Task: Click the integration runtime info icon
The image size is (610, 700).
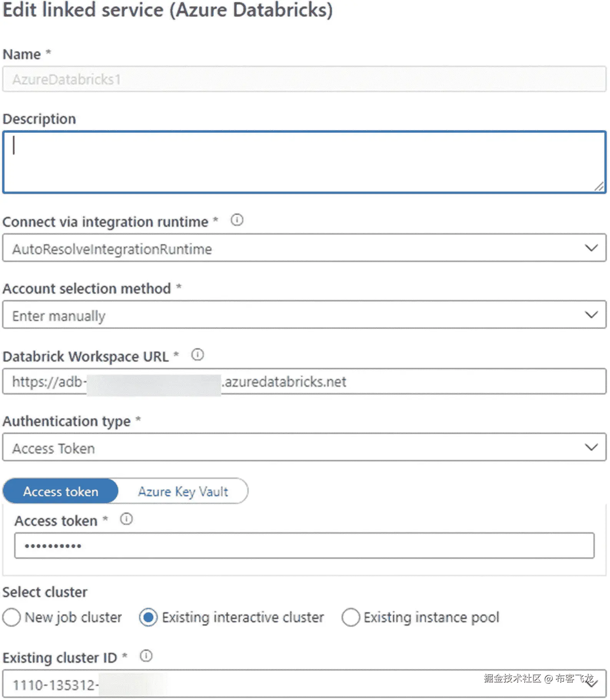Action: [237, 220]
